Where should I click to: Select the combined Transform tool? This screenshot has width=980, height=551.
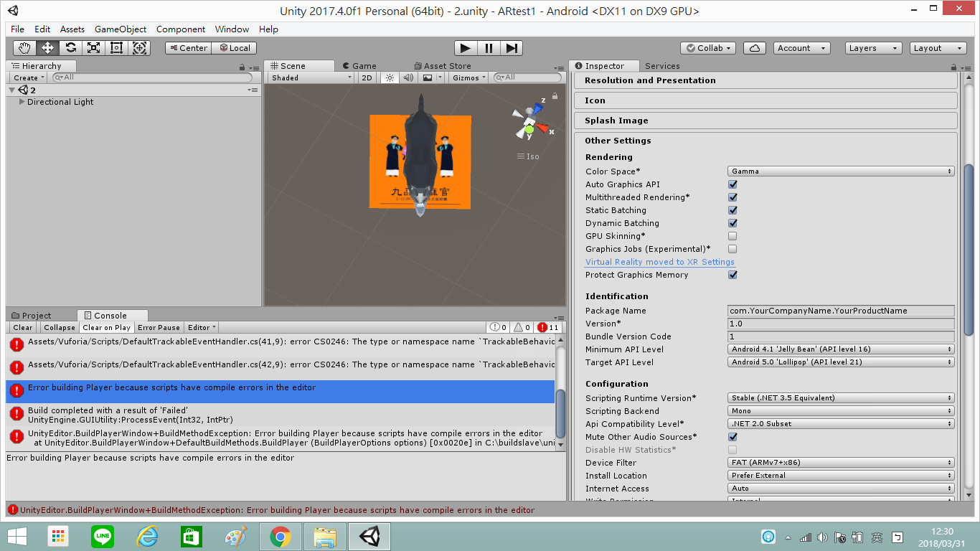[139, 48]
